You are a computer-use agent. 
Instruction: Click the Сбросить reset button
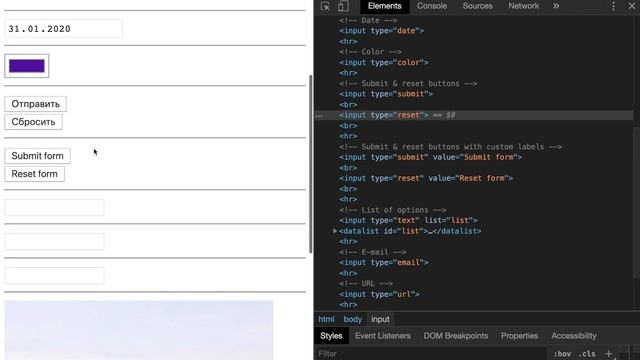click(33, 122)
